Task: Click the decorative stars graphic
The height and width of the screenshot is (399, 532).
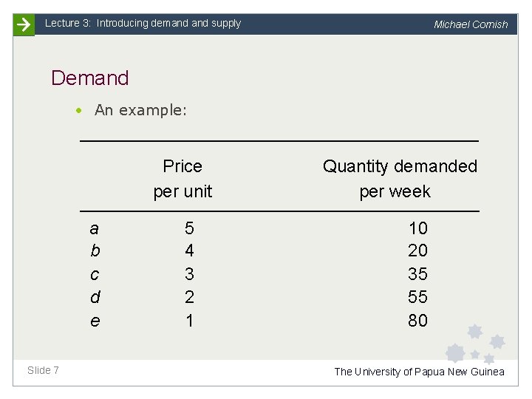Action: [x=476, y=345]
